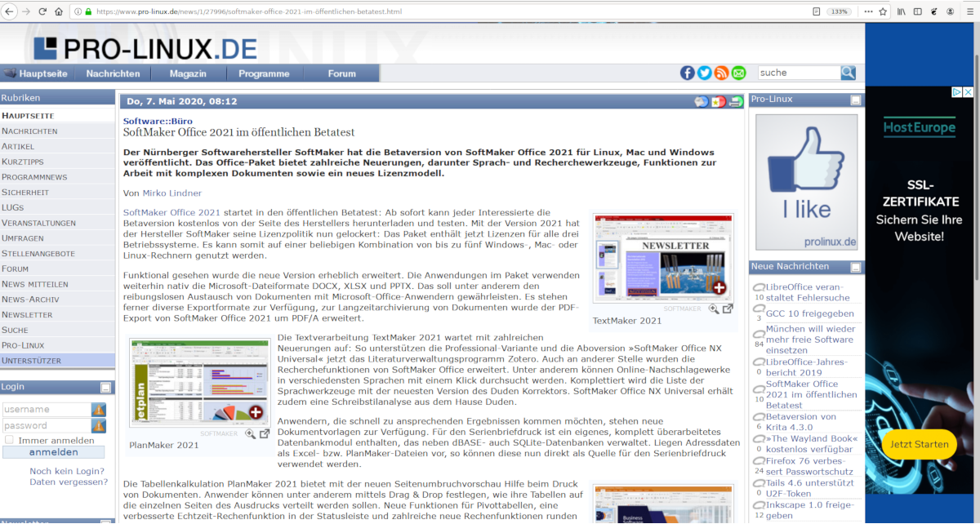Reload the current page

point(42,11)
